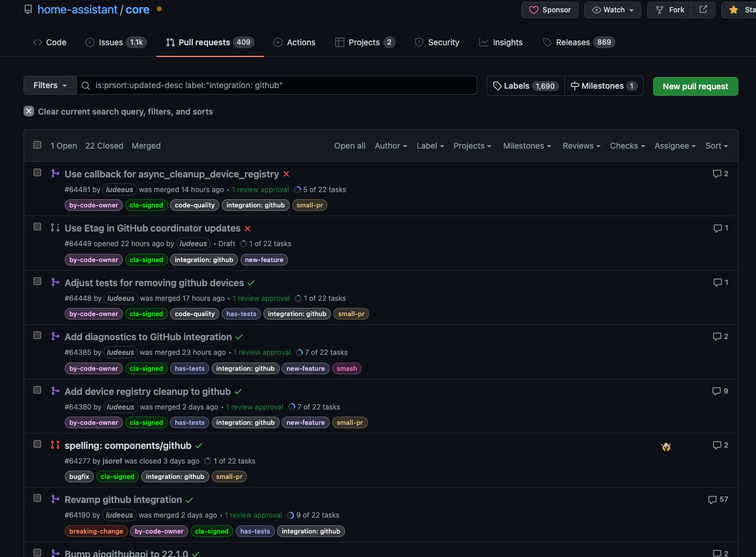
Task: Click the New pull request button
Action: point(695,86)
